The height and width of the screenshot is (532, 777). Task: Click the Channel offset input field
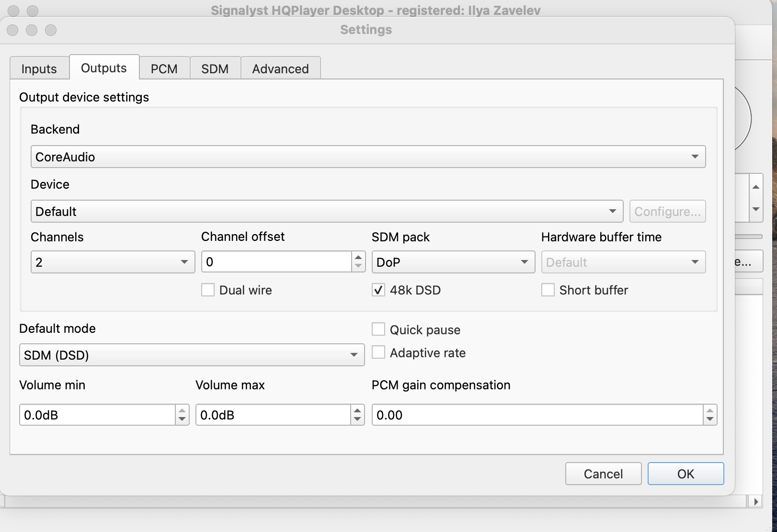(277, 262)
